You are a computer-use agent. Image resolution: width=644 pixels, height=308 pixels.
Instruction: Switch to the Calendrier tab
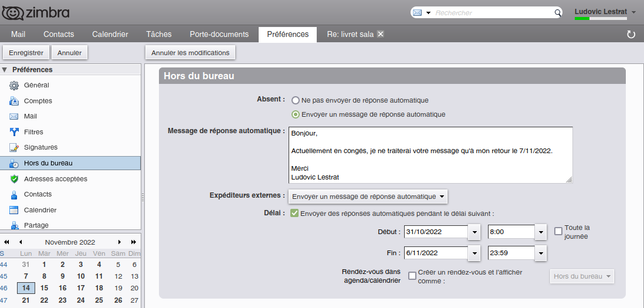click(110, 35)
